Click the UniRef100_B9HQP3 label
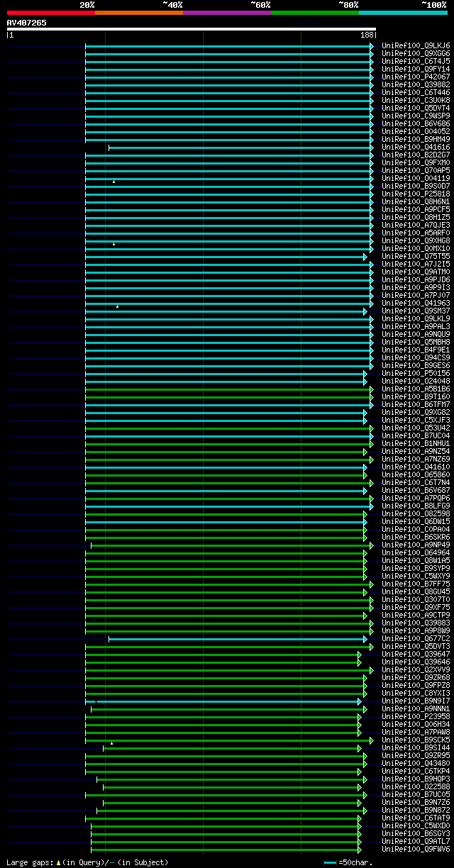Image resolution: width=454 pixels, height=868 pixels. point(416,779)
